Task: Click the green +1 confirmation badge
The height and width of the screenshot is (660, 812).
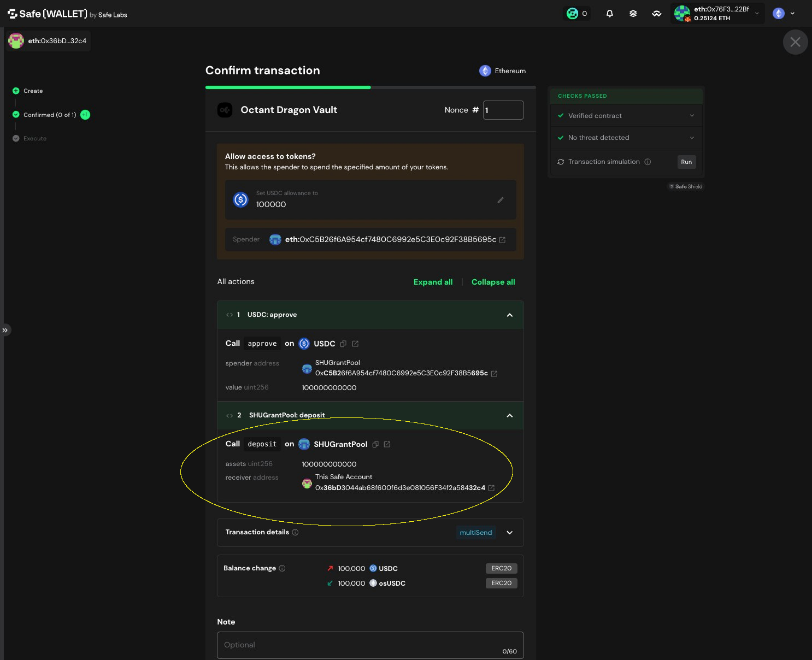Action: pyautogui.click(x=85, y=115)
